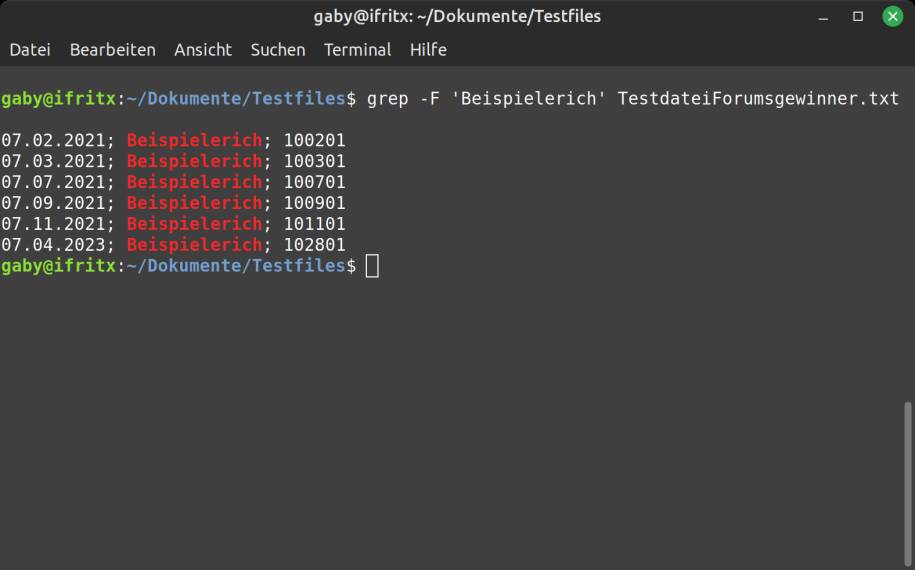
Task: Select the Terminal menu
Action: pyautogui.click(x=357, y=49)
